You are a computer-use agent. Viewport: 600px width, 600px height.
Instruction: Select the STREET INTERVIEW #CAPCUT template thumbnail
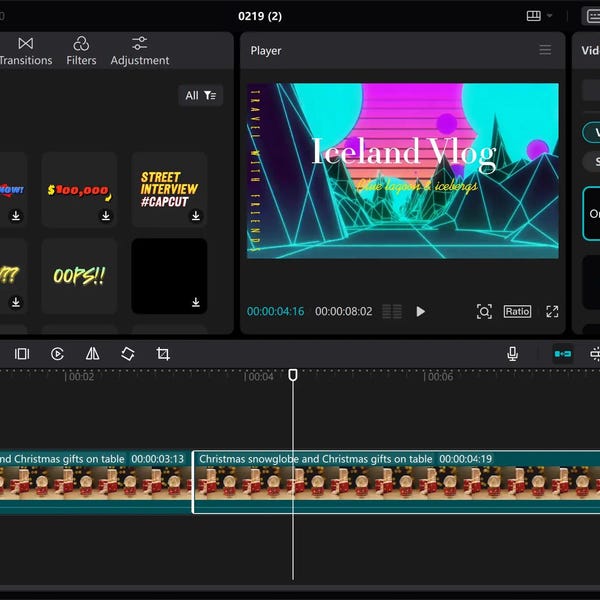(x=169, y=189)
